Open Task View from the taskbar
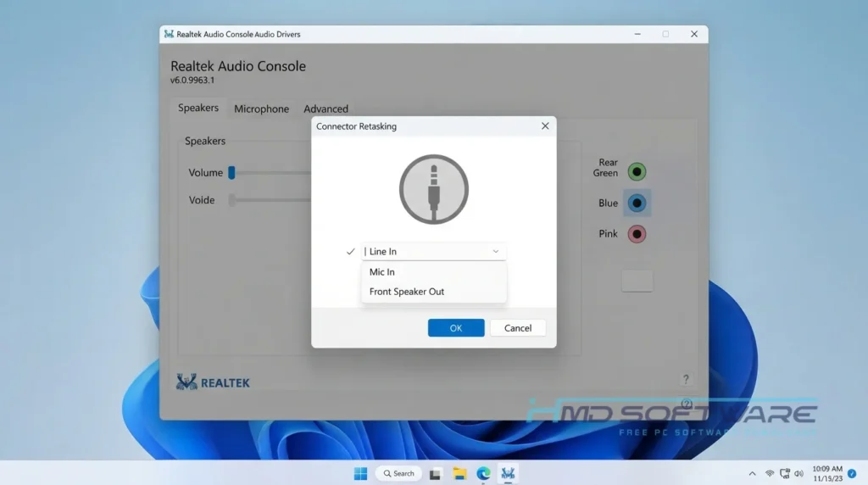 [x=435, y=474]
